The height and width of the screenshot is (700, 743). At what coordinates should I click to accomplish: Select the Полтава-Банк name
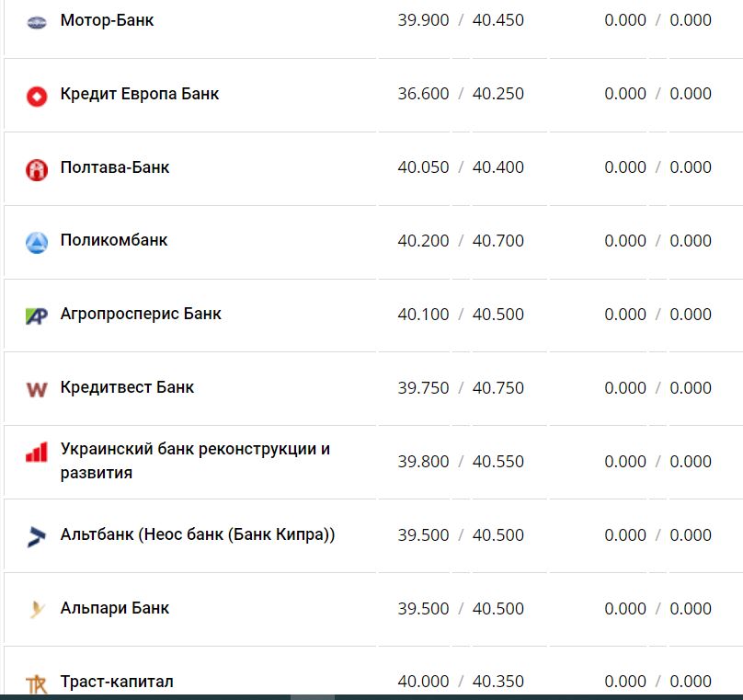pos(114,167)
